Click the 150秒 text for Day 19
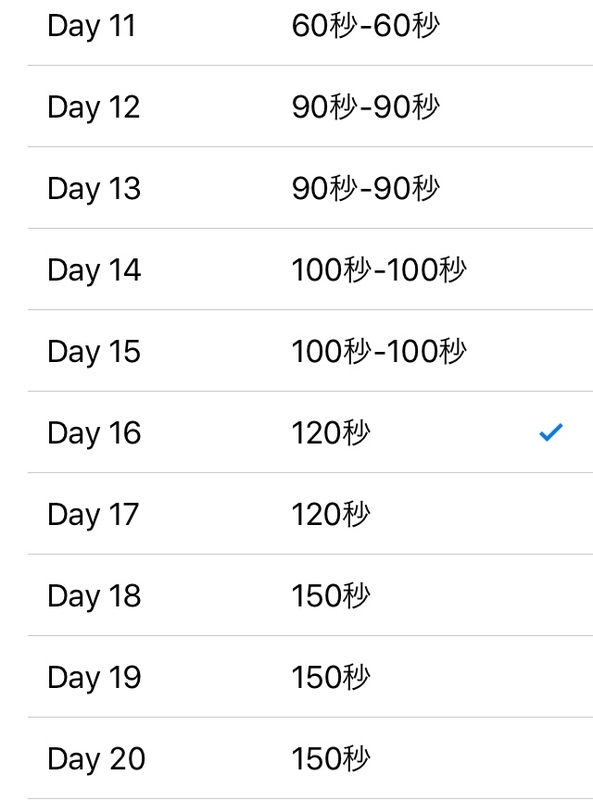Image resolution: width=593 pixels, height=800 pixels. pyautogui.click(x=331, y=677)
